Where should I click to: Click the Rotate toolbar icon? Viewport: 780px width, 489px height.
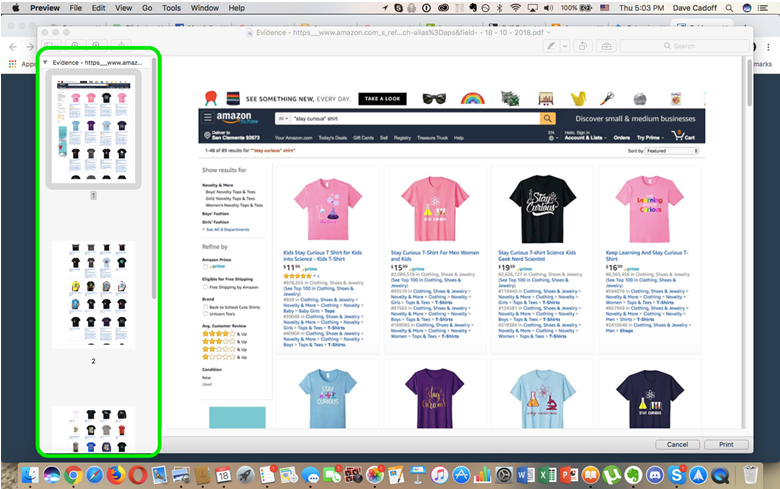click(582, 46)
